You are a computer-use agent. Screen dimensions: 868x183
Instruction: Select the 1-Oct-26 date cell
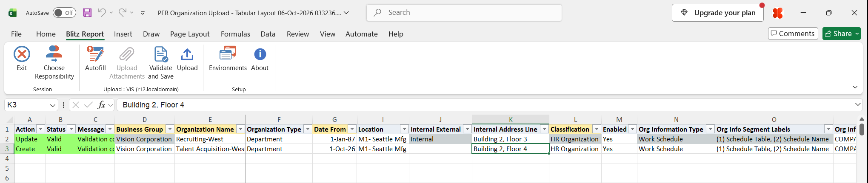[335, 149]
